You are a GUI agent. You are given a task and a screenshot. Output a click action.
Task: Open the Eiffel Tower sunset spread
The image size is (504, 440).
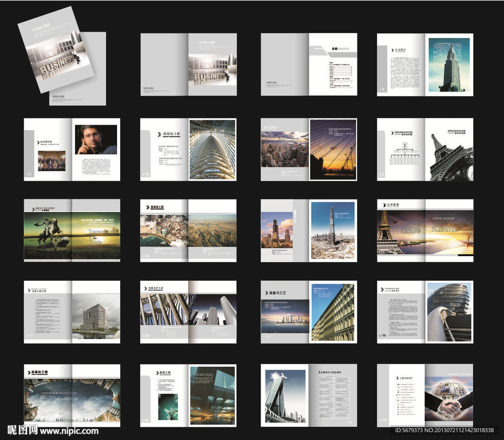pyautogui.click(x=425, y=231)
